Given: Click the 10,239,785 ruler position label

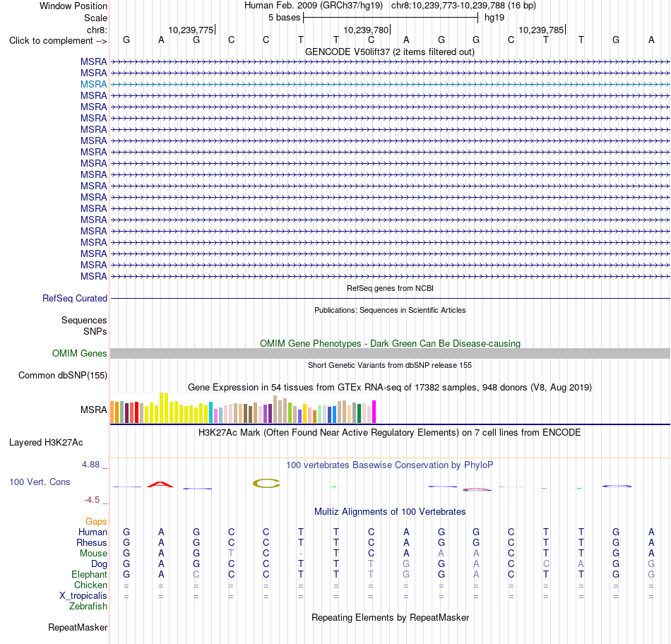Looking at the screenshot, I should click(541, 30).
